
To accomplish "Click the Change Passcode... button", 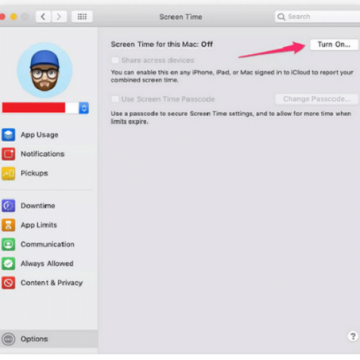I will click(x=317, y=99).
